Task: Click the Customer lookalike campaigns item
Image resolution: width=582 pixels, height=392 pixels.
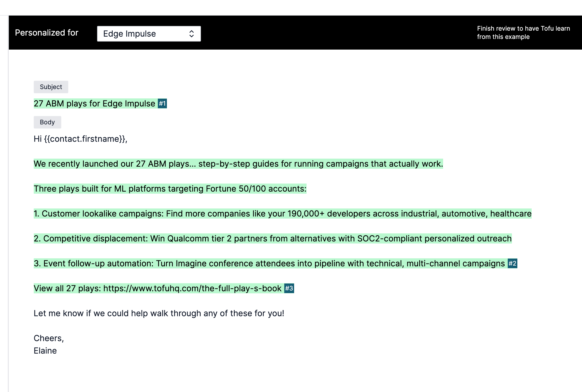Action: pyautogui.click(x=282, y=214)
